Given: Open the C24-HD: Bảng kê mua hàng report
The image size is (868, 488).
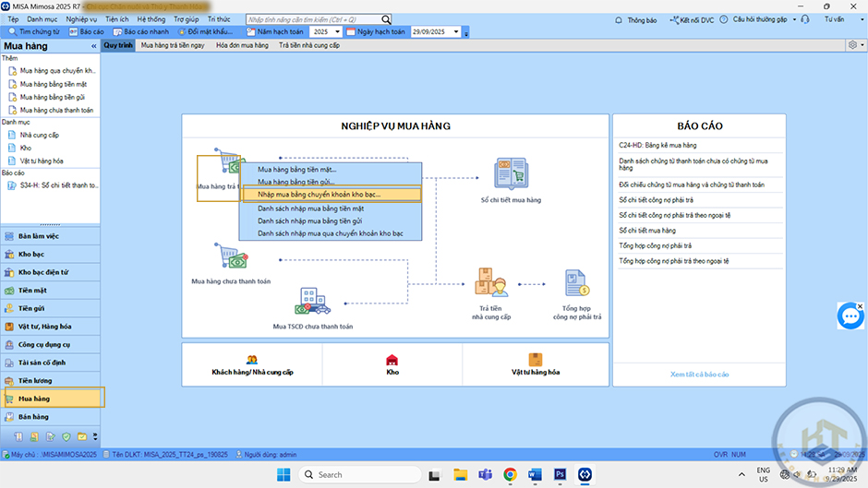Looking at the screenshot, I should point(657,146).
